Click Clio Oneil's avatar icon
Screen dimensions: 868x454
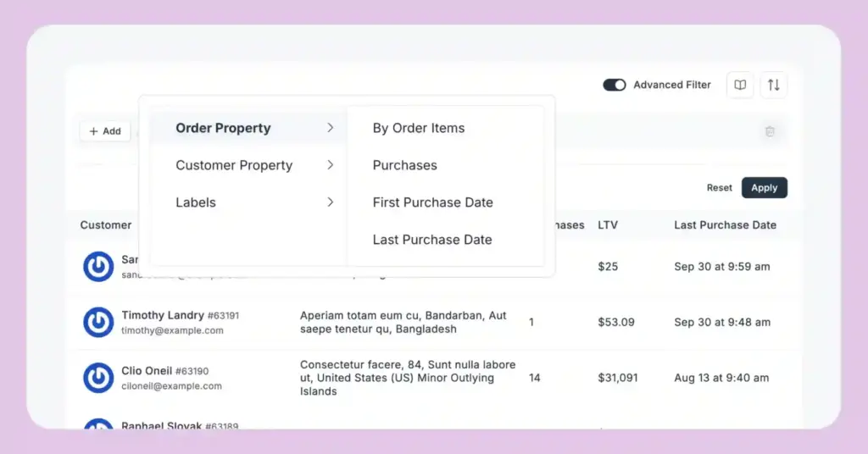[x=98, y=378]
